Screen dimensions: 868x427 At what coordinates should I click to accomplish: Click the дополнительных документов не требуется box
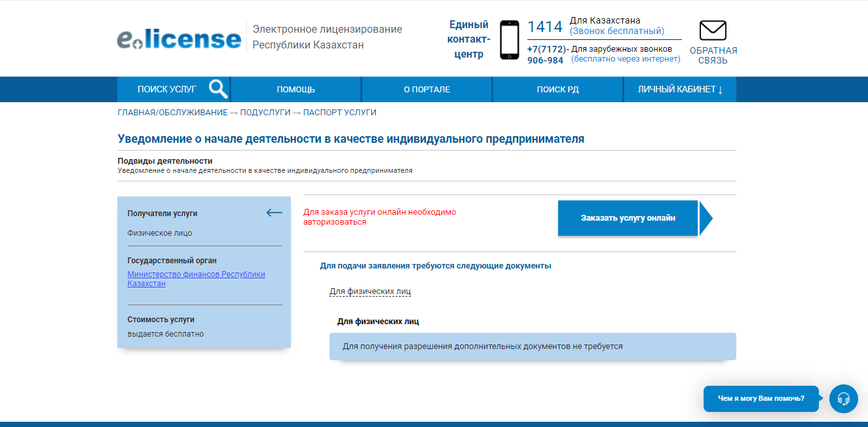533,346
